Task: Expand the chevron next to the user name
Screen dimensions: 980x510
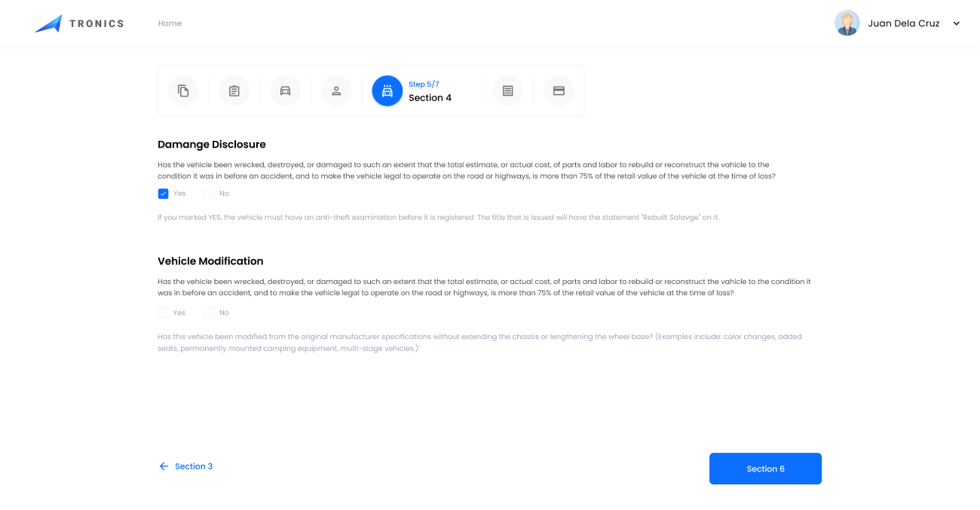Action: pos(957,23)
